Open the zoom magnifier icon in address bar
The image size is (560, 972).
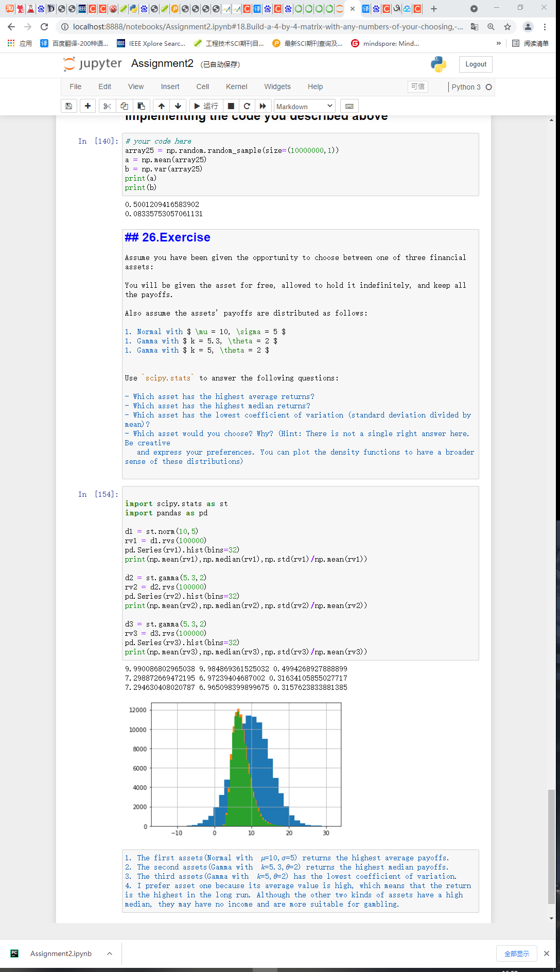(x=491, y=27)
